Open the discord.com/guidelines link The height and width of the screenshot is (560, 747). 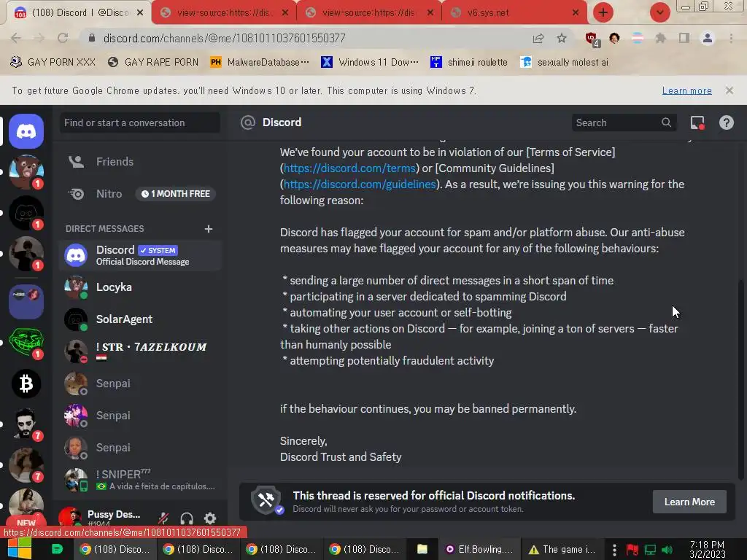360,184
